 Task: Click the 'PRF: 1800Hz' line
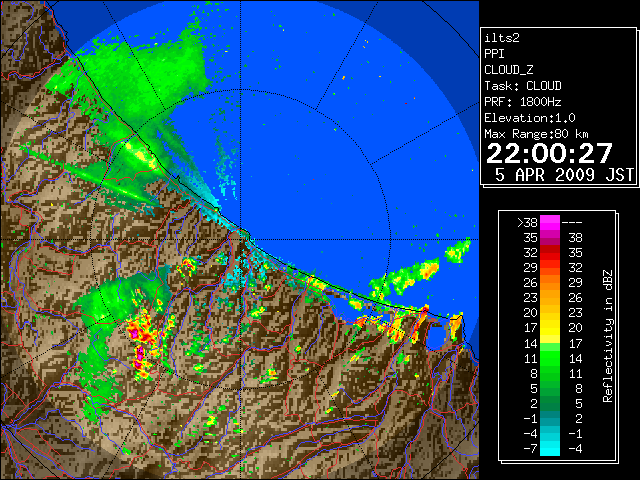click(523, 102)
